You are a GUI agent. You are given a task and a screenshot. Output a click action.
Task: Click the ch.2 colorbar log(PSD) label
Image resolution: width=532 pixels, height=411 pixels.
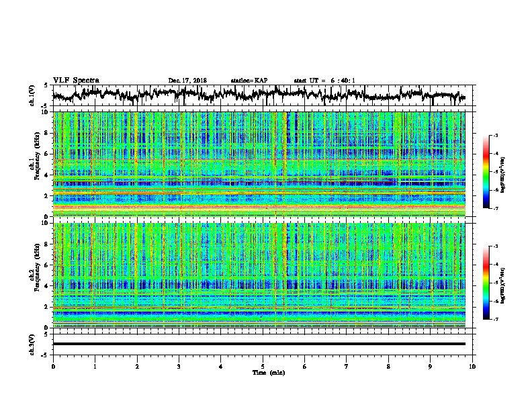[502, 285]
